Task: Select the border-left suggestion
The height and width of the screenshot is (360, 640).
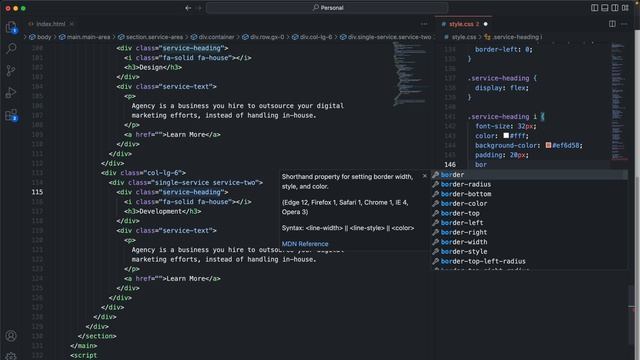Action: point(529,223)
